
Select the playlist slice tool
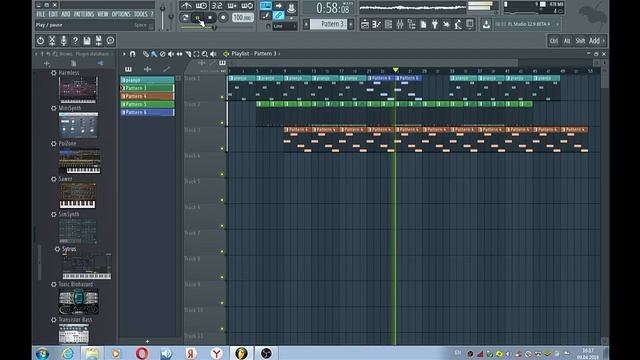[188, 54]
